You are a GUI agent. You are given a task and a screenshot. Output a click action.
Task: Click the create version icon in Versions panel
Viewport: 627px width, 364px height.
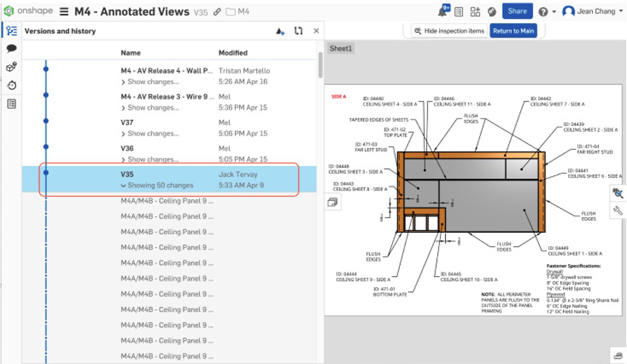(280, 31)
